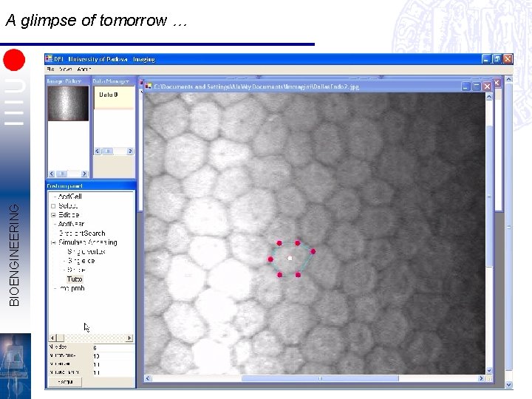The height and width of the screenshot is (399, 532).
Task: Open the Views menu
Action: (65, 69)
